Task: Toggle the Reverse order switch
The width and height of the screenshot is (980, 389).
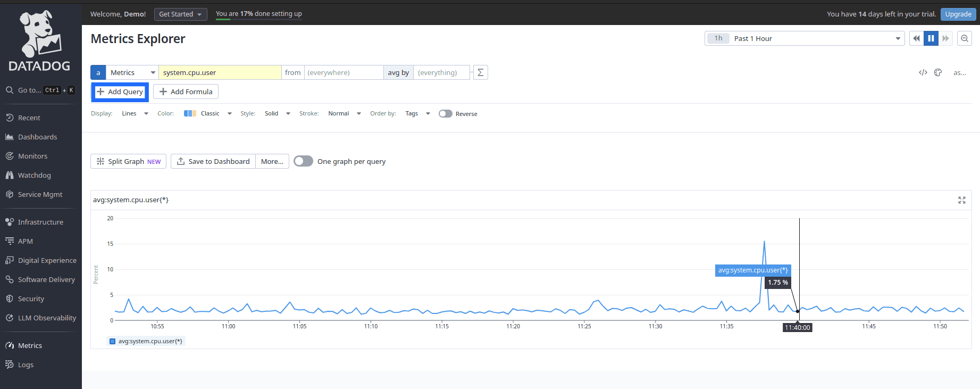Action: coord(445,114)
